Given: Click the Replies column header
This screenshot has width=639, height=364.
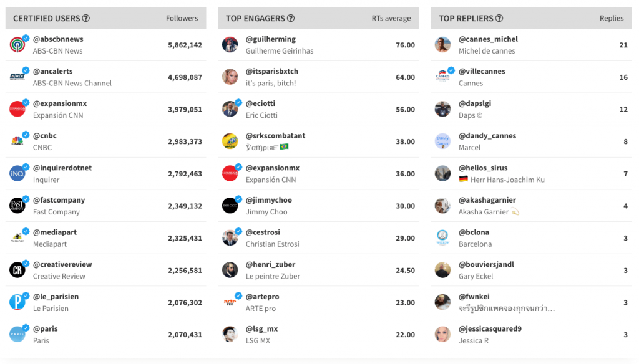Looking at the screenshot, I should [612, 18].
